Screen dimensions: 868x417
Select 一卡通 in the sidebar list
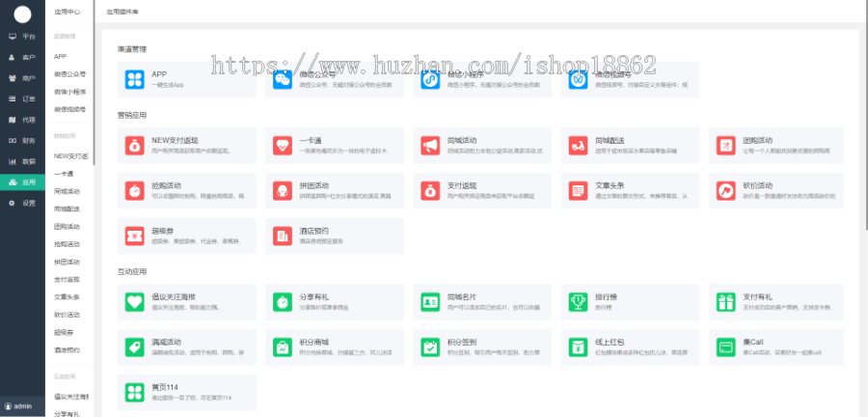pos(64,174)
